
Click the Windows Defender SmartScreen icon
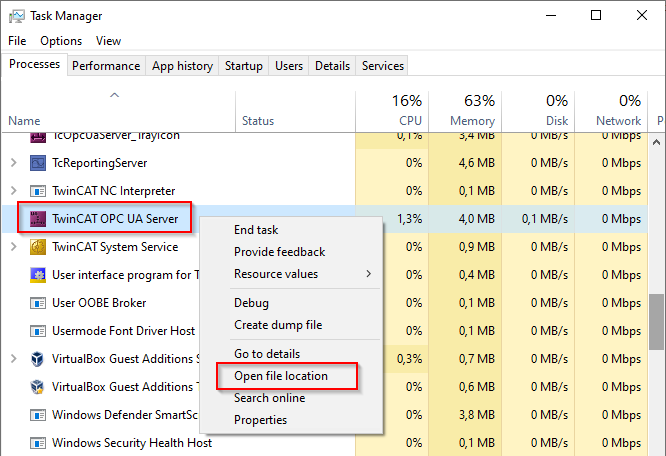(x=38, y=415)
